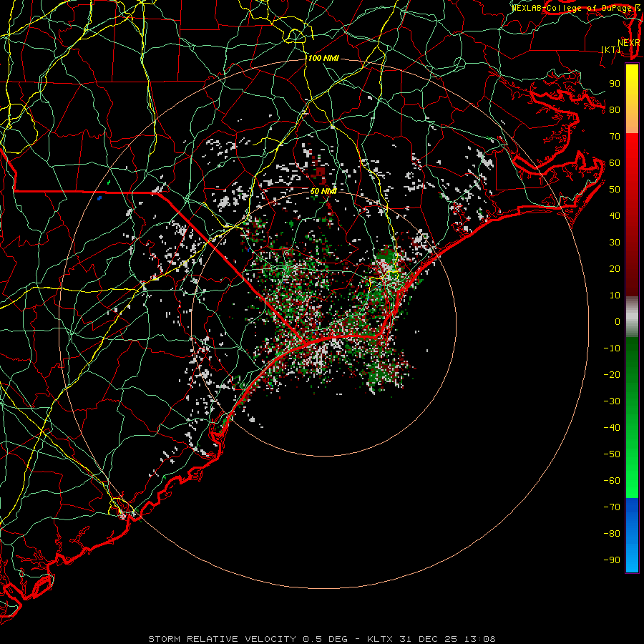The image size is (644, 644).
Task: Click the 30 label on velocity scale
Action: [615, 243]
